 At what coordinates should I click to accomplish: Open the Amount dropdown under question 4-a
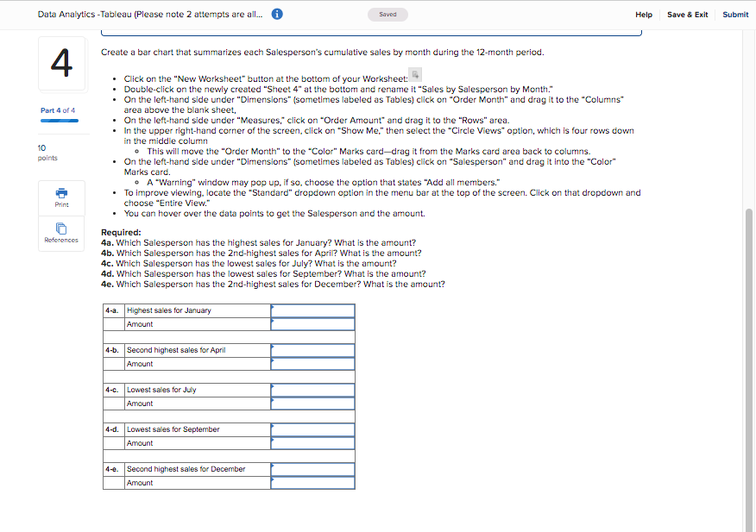(312, 324)
